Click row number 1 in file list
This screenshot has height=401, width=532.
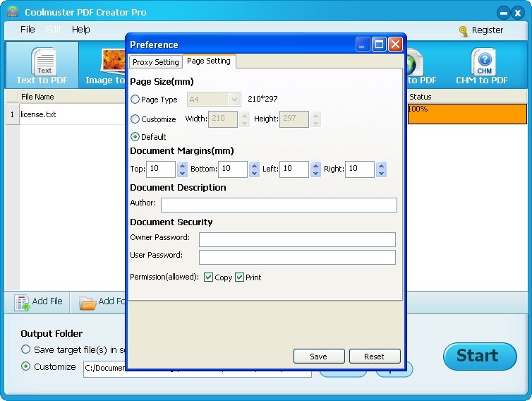[13, 114]
